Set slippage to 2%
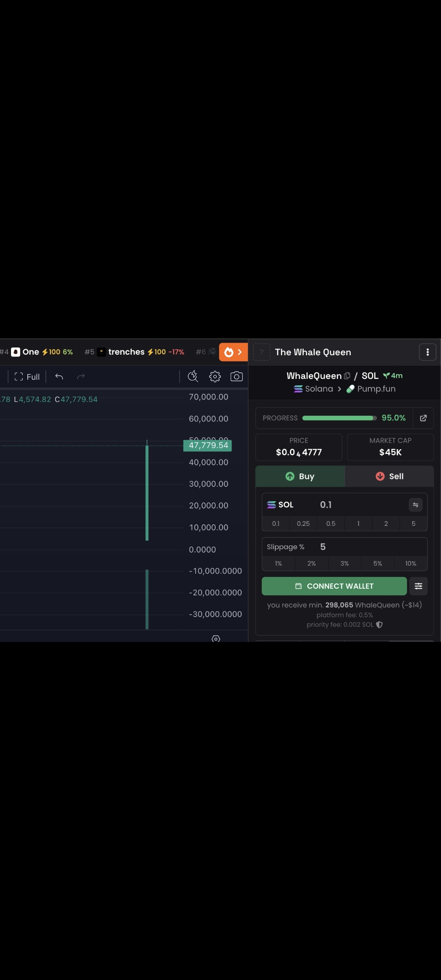441x980 pixels. (x=312, y=563)
